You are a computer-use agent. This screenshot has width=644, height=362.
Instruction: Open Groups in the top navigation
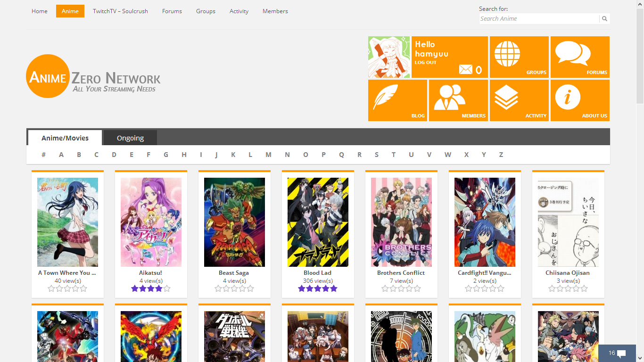(206, 11)
